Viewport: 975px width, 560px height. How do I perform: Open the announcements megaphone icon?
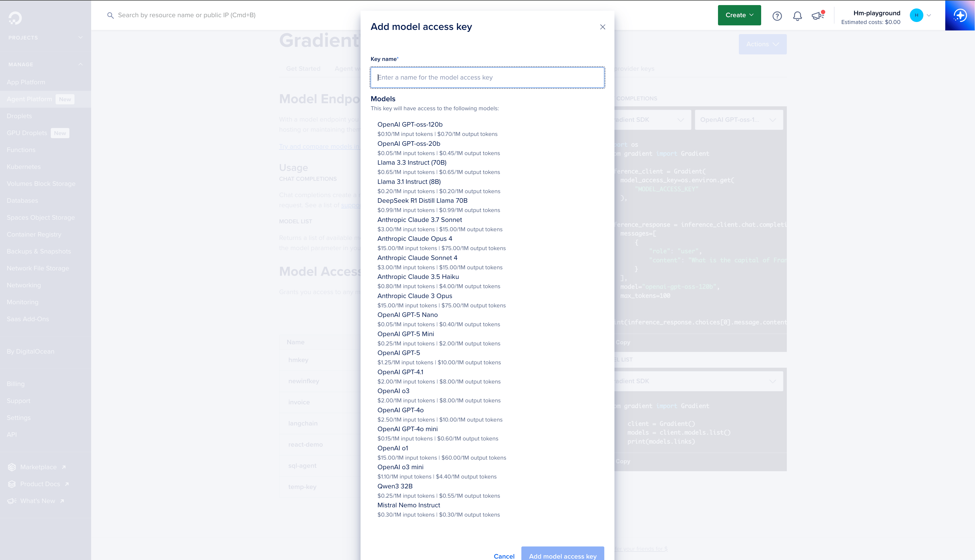818,16
